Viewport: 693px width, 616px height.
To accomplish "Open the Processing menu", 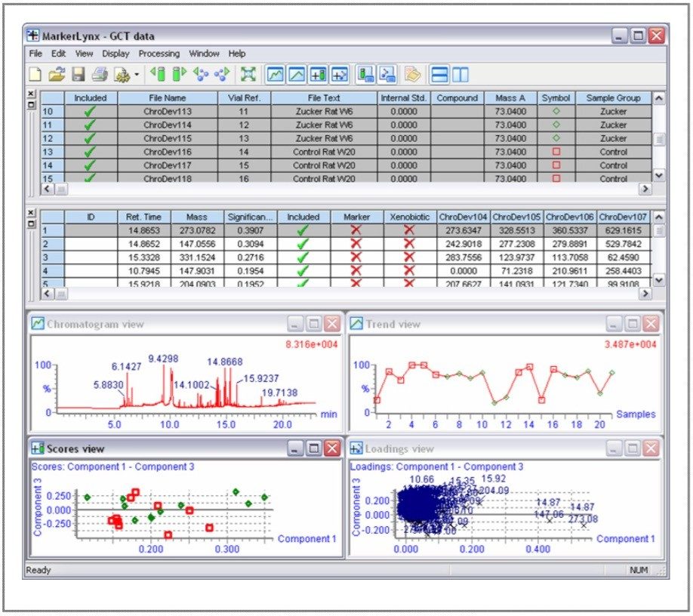I will pos(160,54).
